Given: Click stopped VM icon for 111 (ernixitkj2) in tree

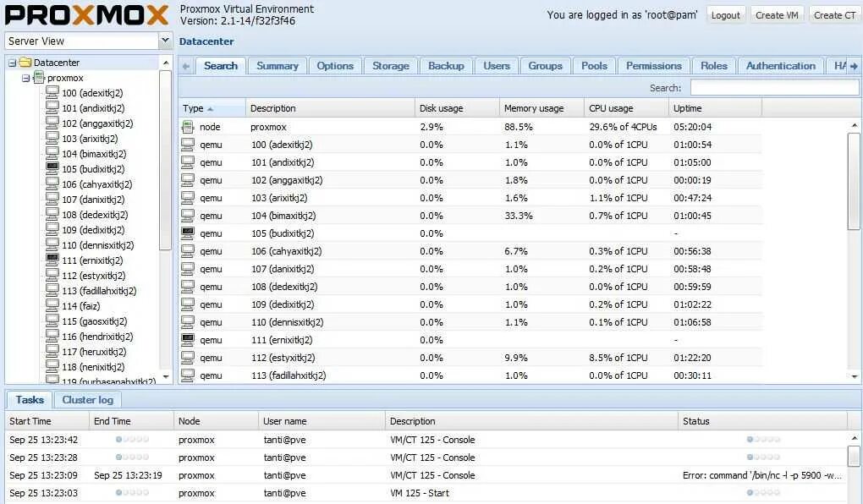Looking at the screenshot, I should point(52,260).
